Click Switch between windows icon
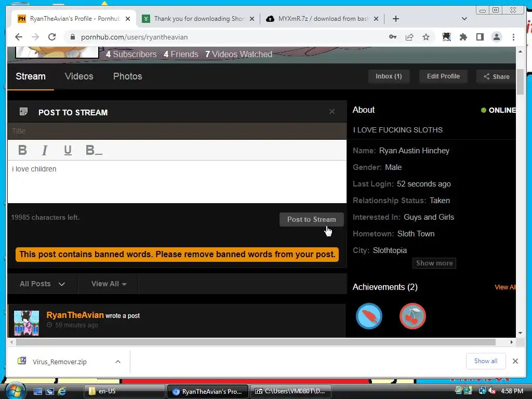 point(50,391)
